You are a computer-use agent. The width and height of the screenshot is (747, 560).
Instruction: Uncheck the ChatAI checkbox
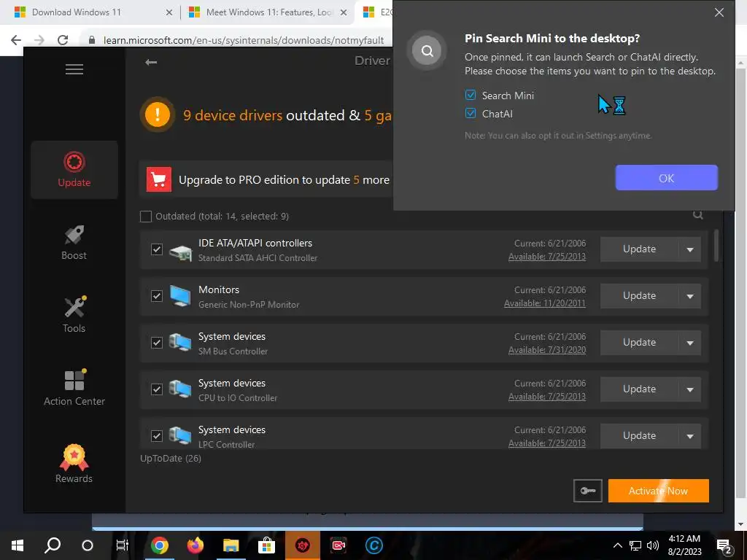[471, 113]
